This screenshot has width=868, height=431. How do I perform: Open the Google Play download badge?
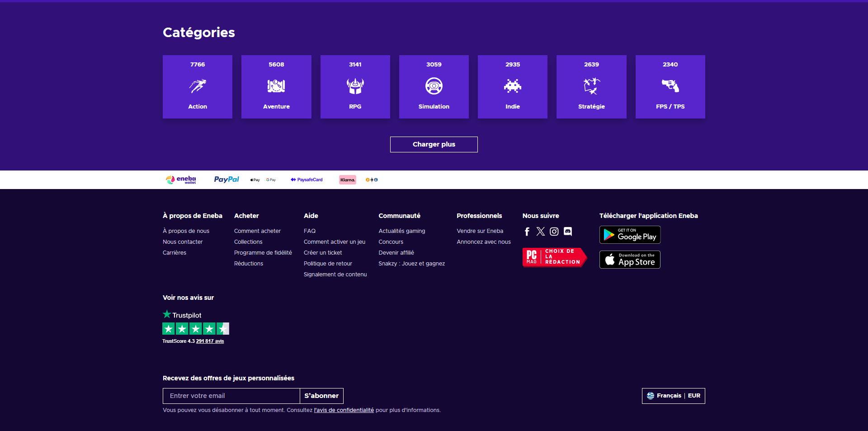click(630, 235)
